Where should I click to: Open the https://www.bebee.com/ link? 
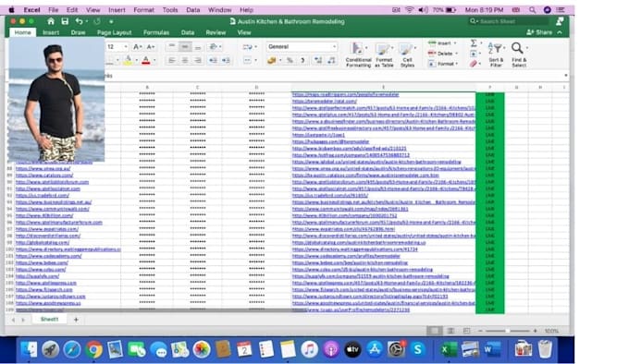tap(42, 262)
